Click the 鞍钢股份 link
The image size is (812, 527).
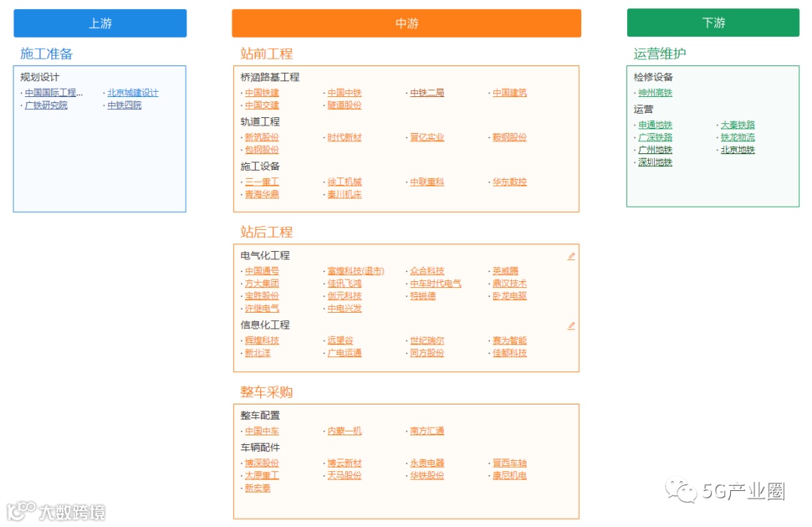click(x=510, y=137)
